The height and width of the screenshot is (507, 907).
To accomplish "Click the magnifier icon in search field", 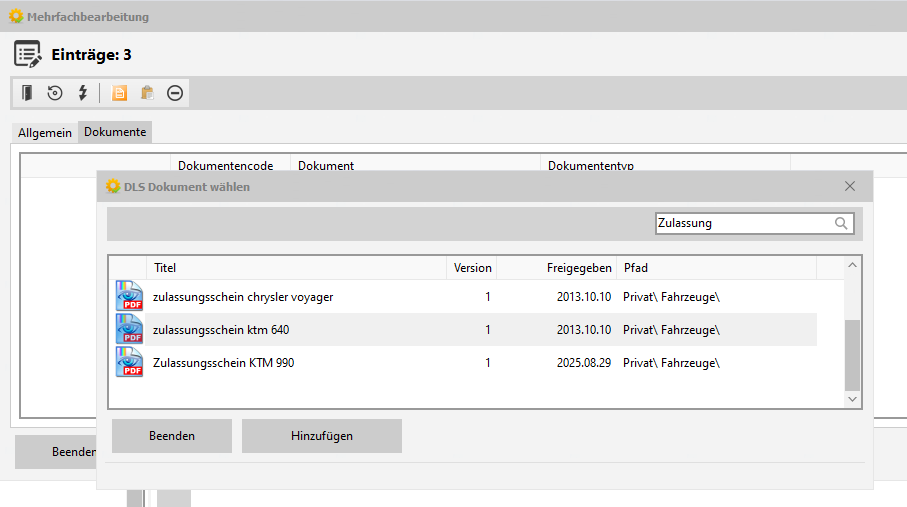I will tap(842, 224).
